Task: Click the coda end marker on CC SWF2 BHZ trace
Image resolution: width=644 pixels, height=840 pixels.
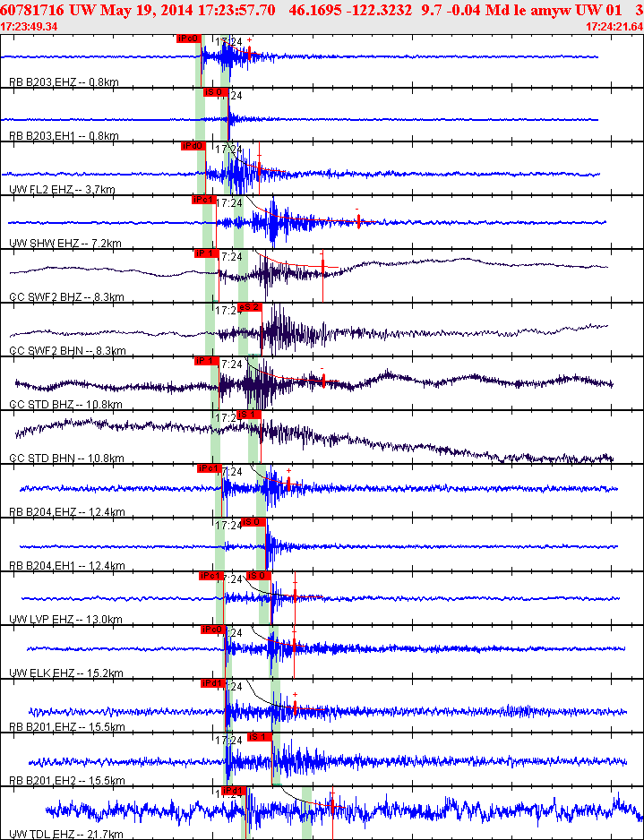Action: [x=322, y=266]
